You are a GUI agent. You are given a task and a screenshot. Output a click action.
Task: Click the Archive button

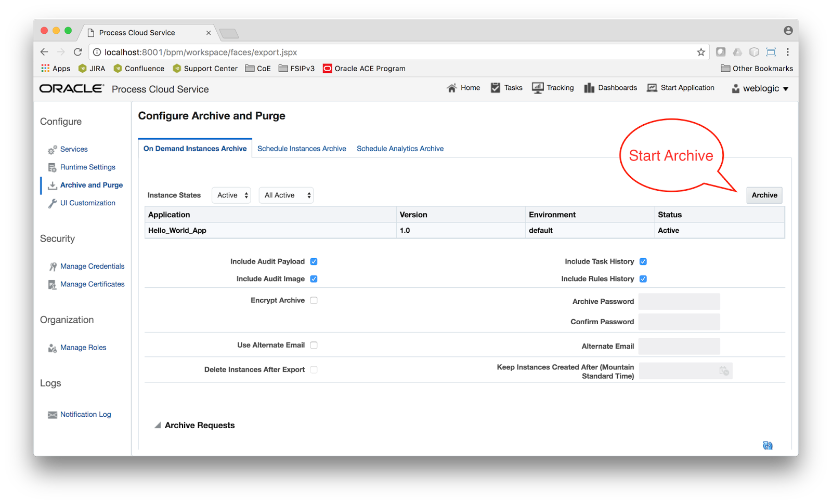click(x=764, y=195)
